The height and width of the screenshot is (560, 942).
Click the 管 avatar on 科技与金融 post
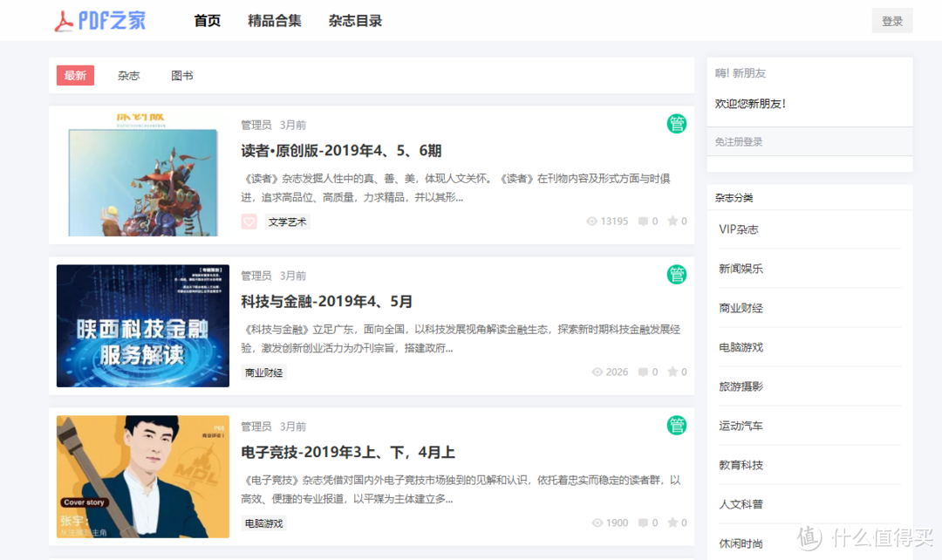[677, 275]
